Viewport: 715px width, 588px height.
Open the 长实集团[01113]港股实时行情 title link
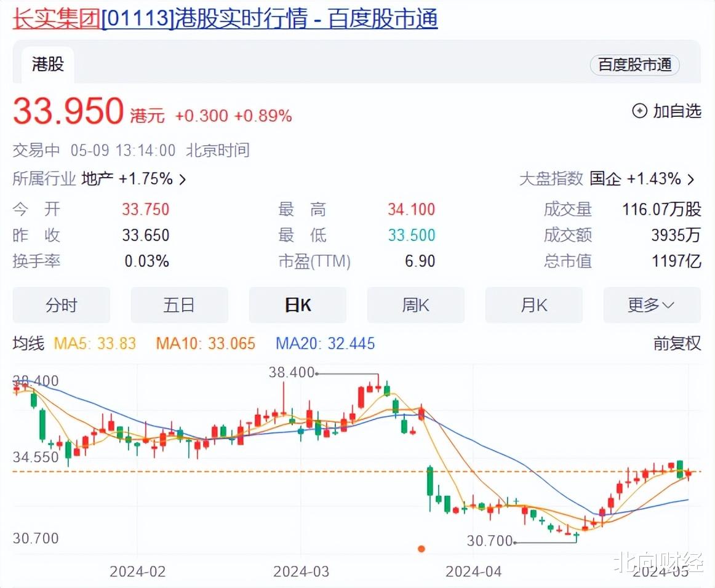point(225,19)
